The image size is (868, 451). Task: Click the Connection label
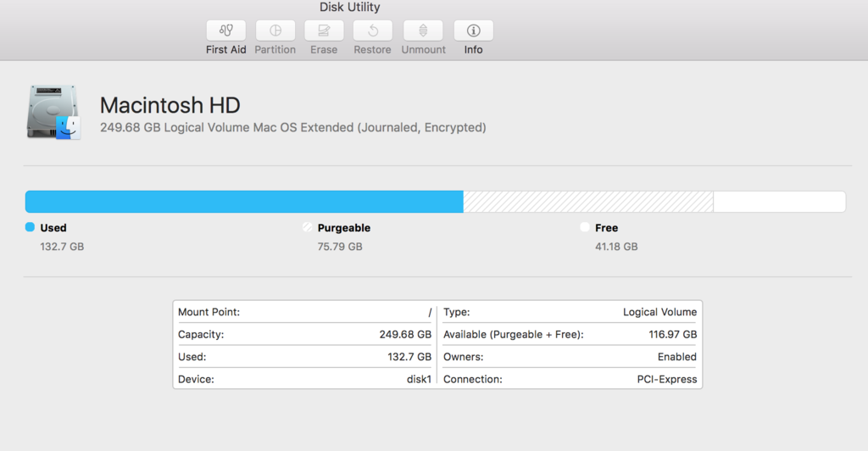point(473,380)
